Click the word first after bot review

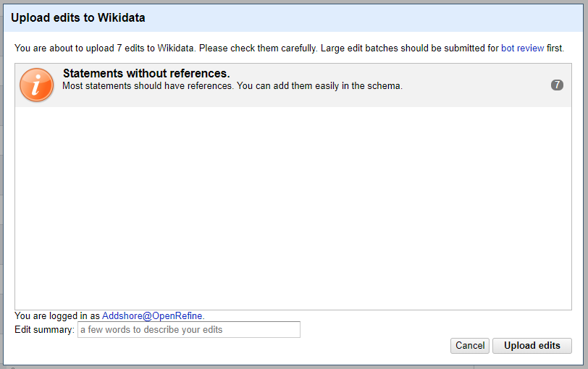pos(555,48)
